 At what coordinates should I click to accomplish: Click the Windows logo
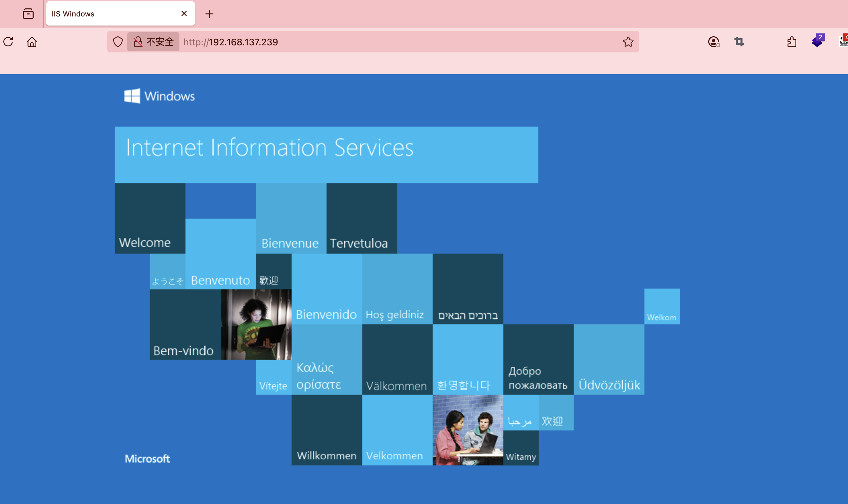click(159, 96)
